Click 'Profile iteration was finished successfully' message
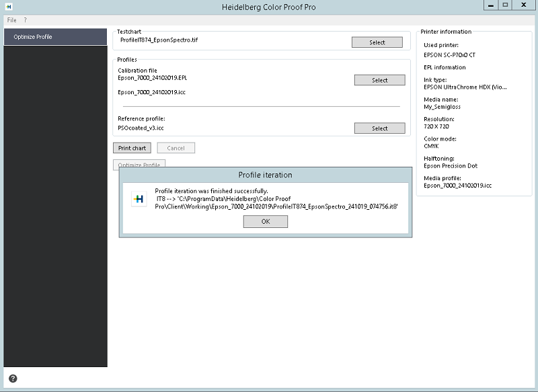538x392 pixels. coord(211,191)
